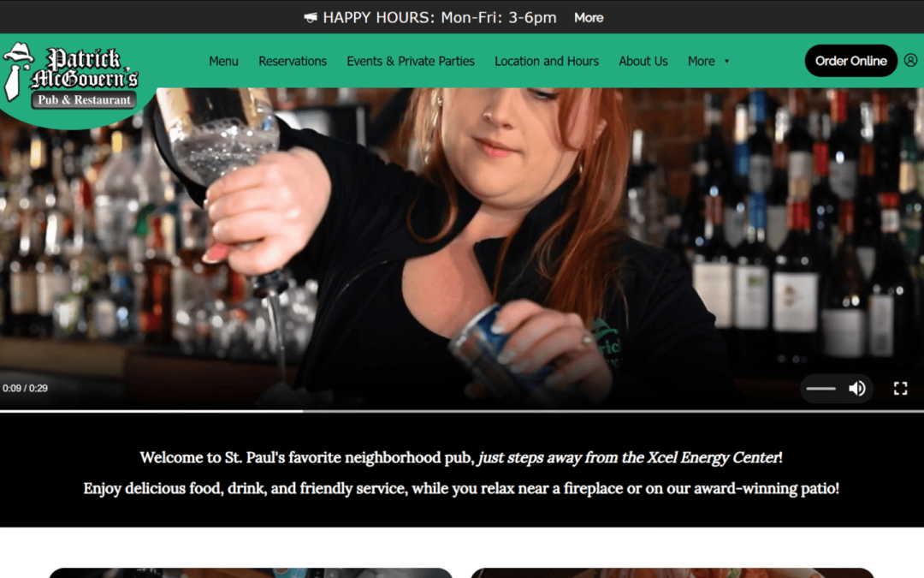Open the About Us page
Viewport: 924px width, 578px height.
click(643, 62)
